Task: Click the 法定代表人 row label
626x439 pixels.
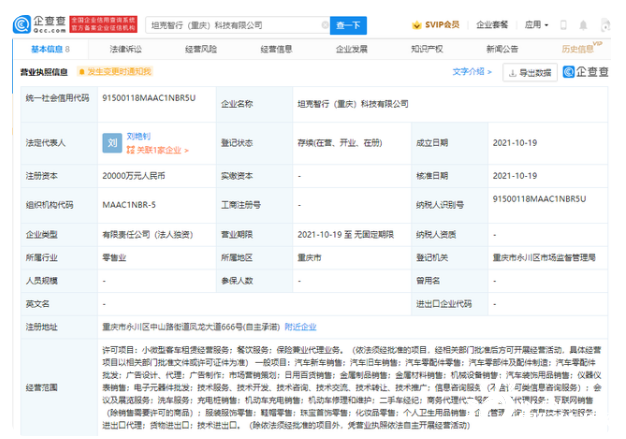Action: (x=46, y=143)
